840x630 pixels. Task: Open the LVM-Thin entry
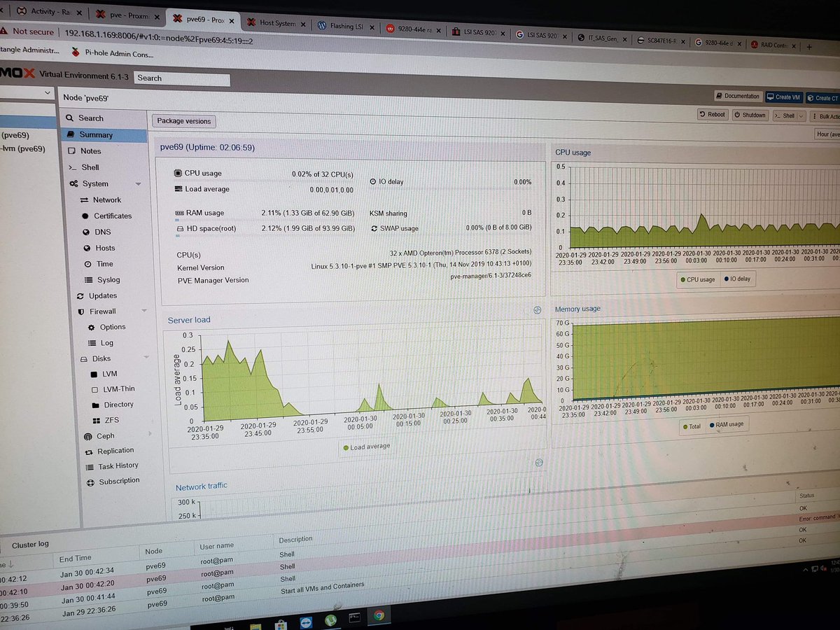(x=119, y=390)
